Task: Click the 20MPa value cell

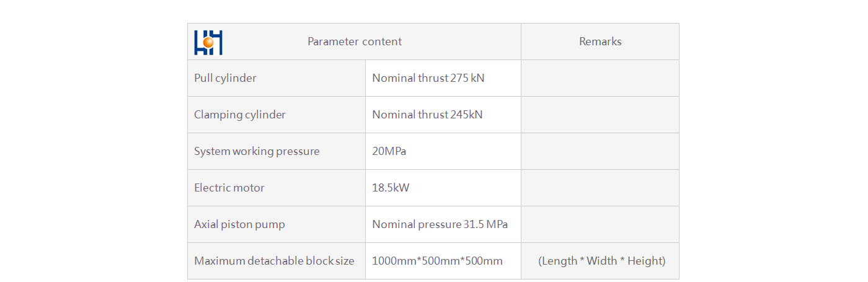Action: pyautogui.click(x=443, y=151)
